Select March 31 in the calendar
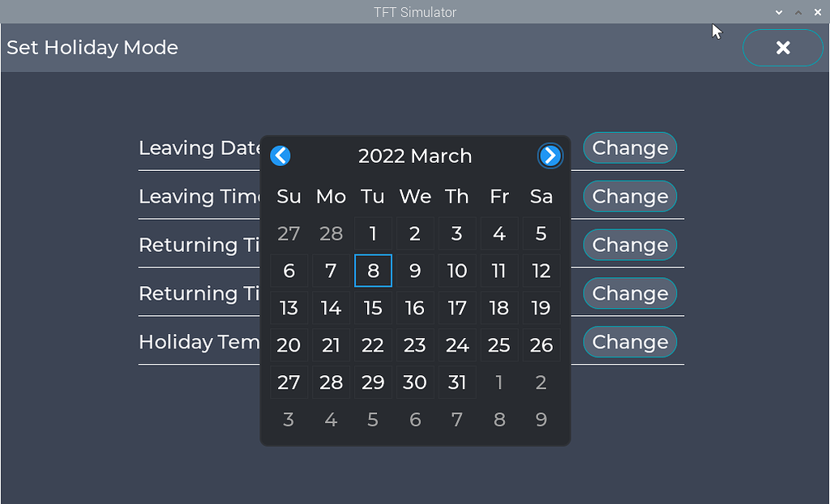The image size is (830, 504). click(457, 382)
